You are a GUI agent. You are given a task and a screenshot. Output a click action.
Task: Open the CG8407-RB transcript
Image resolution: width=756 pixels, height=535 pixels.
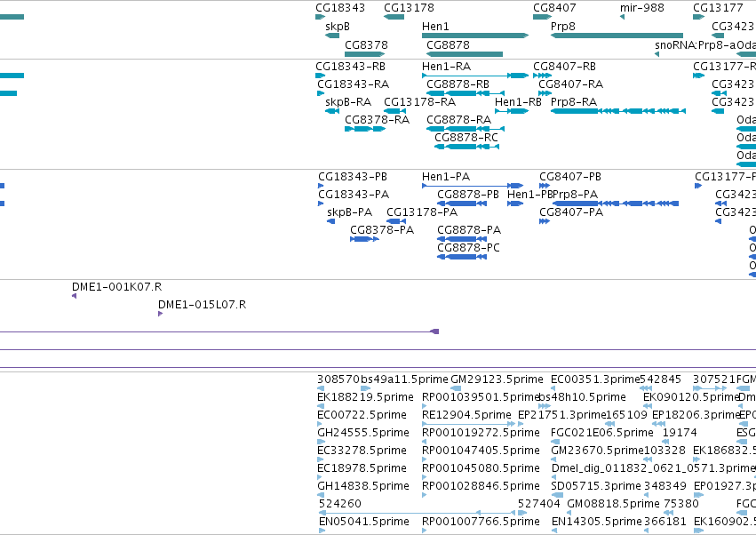(x=564, y=66)
